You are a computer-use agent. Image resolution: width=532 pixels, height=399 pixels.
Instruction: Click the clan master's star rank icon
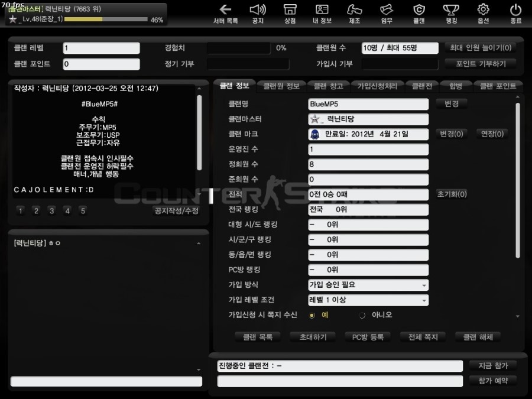coord(315,119)
